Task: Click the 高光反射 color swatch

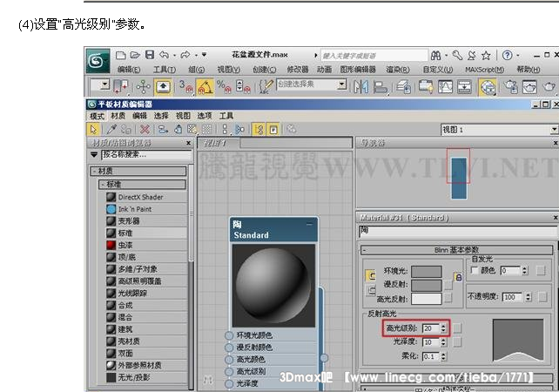Action: tap(427, 299)
